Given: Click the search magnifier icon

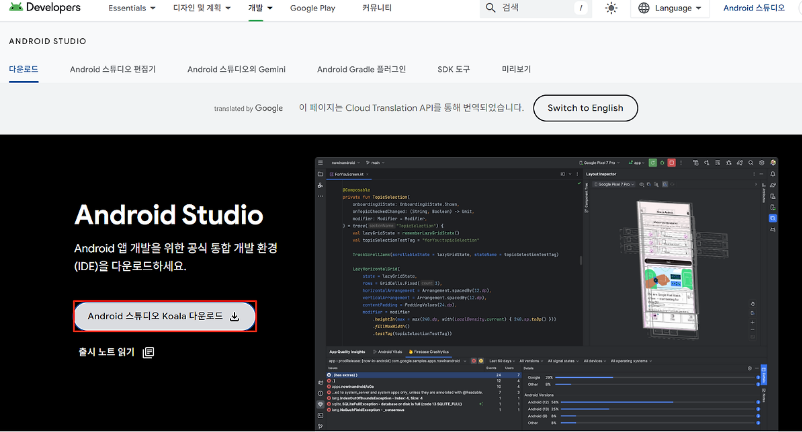Looking at the screenshot, I should point(490,8).
